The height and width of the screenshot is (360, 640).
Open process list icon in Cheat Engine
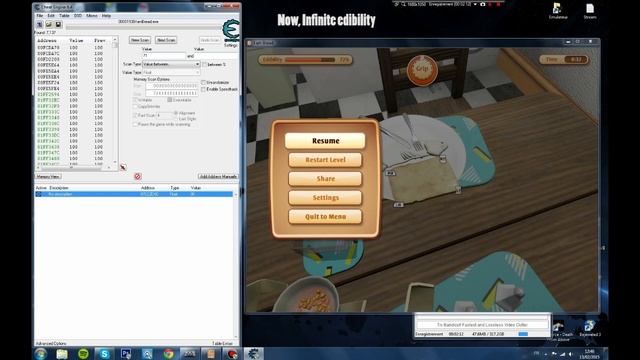[40, 25]
